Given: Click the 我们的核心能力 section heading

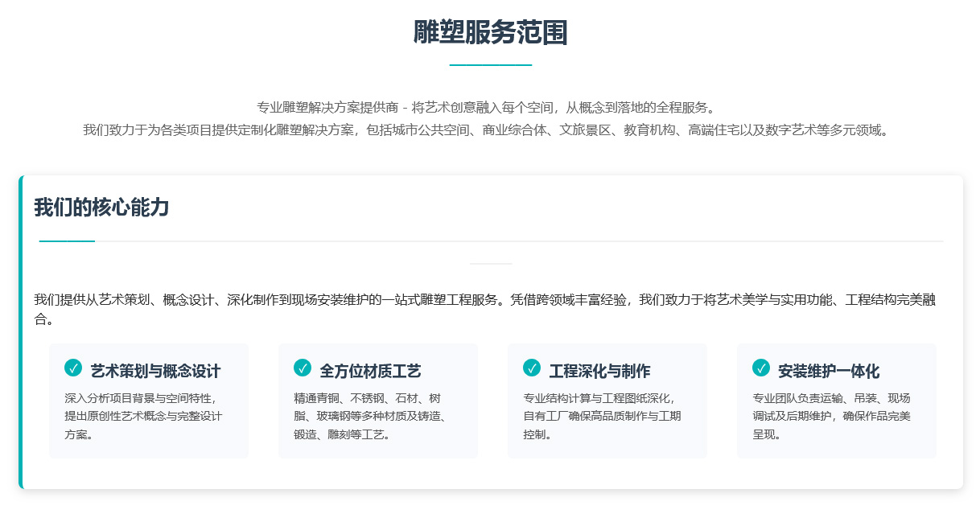Looking at the screenshot, I should point(101,208).
